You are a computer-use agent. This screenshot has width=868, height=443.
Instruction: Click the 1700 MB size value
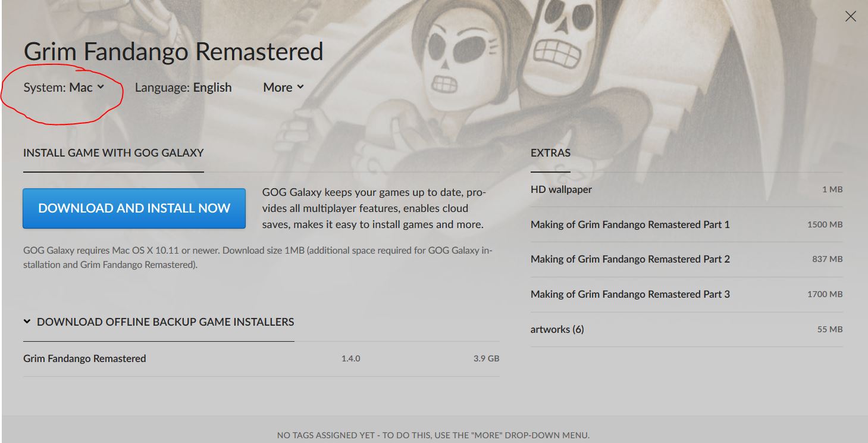tap(825, 294)
